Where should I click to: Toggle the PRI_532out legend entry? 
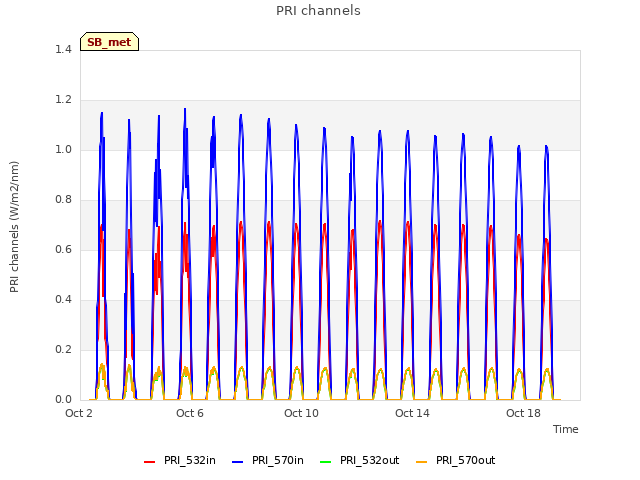pyautogui.click(x=359, y=460)
